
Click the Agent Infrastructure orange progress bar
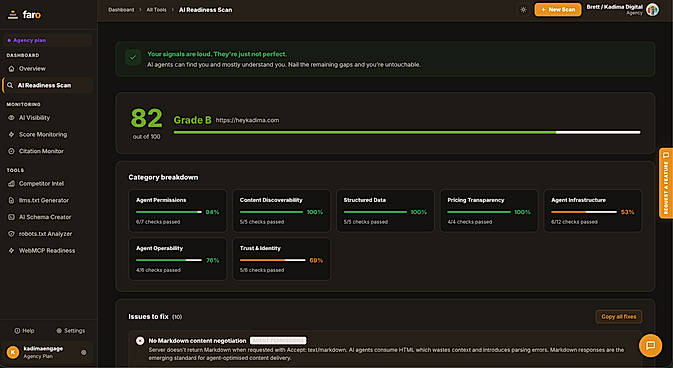point(584,212)
